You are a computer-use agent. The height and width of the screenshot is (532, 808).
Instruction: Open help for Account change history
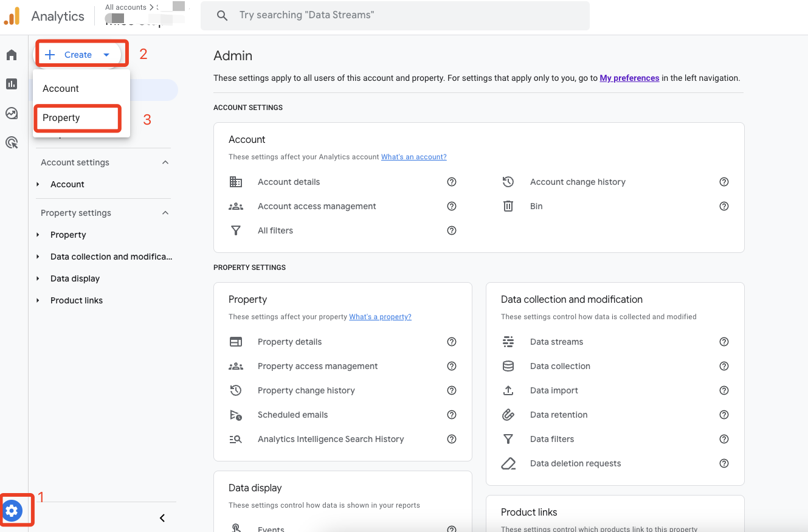point(724,182)
